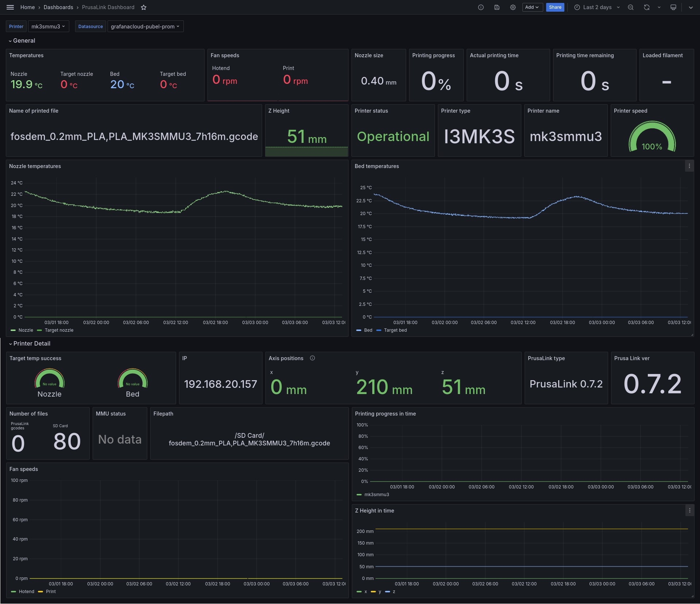Save the dashboard using the save icon
The height and width of the screenshot is (604, 700).
(497, 7)
